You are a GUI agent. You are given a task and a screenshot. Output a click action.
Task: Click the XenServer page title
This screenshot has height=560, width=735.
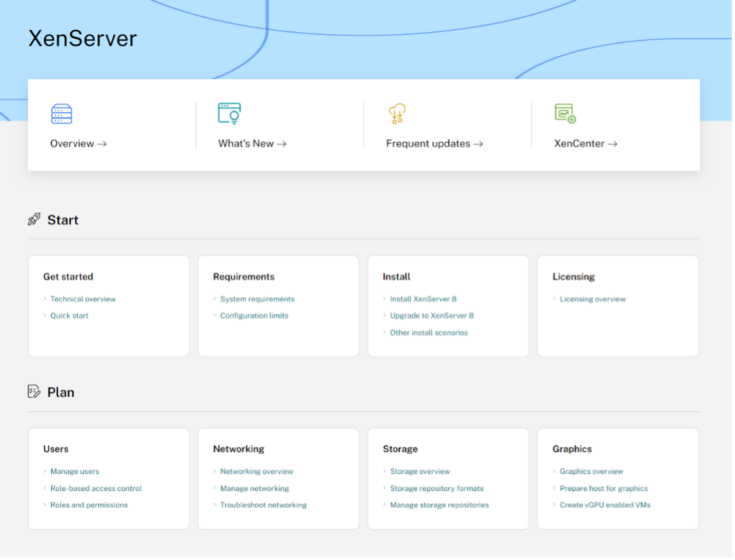coord(82,38)
